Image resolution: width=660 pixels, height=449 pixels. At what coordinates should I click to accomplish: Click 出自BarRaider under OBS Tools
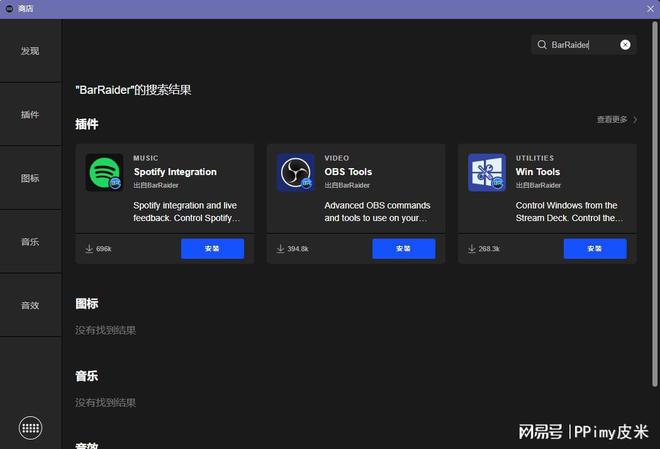click(x=347, y=185)
